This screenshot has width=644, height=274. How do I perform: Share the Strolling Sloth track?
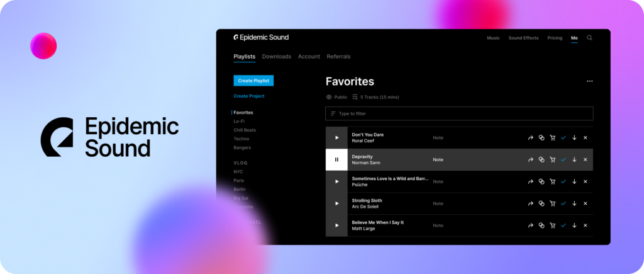click(x=530, y=203)
